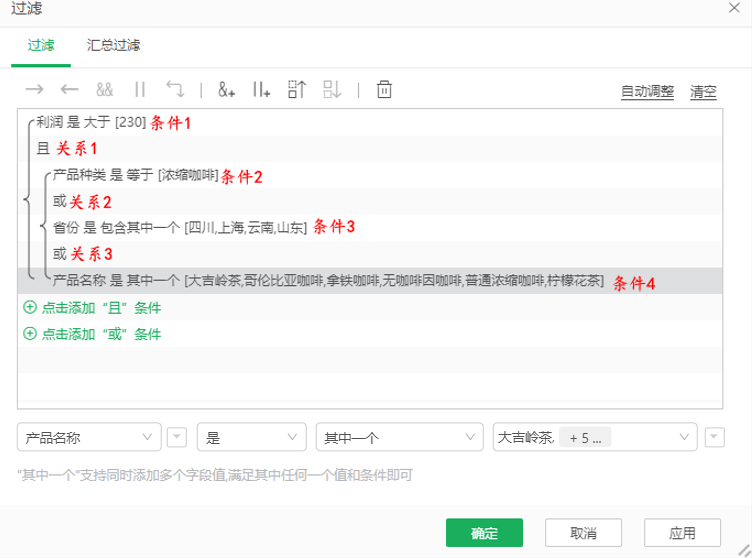Switch to the 汇总过滤 tab

pos(113,46)
